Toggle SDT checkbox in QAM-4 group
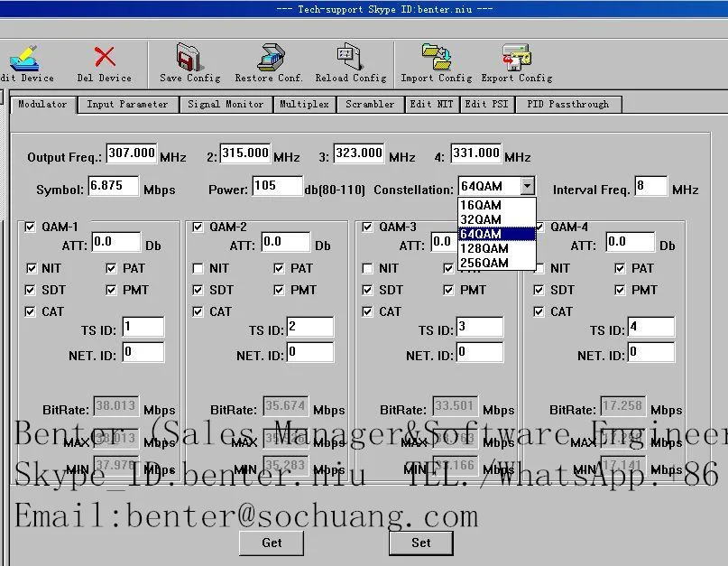 (x=539, y=290)
